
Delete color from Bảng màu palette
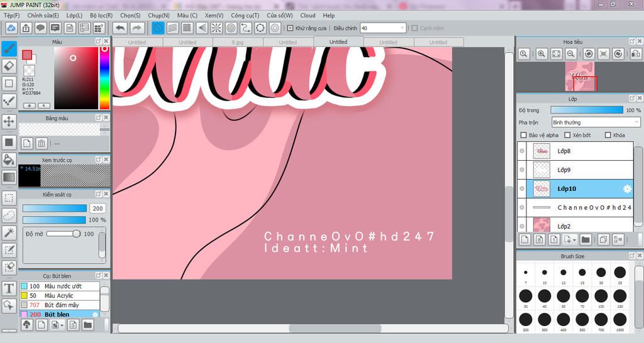tap(41, 143)
